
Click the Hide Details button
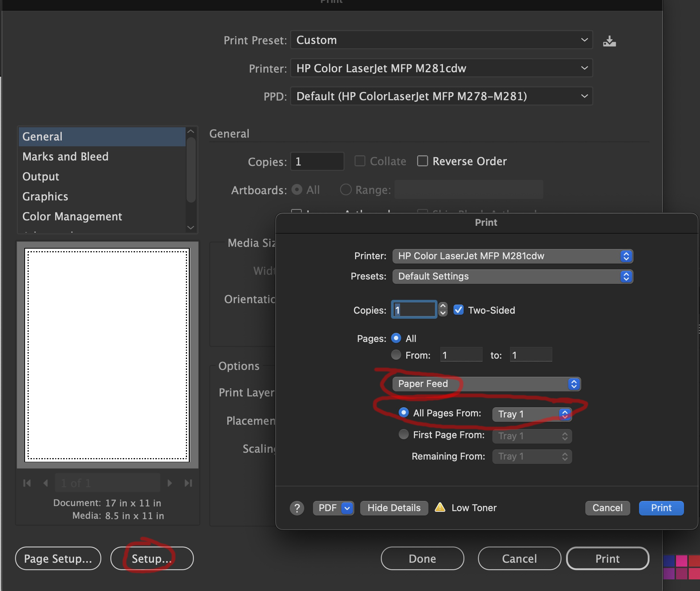394,508
